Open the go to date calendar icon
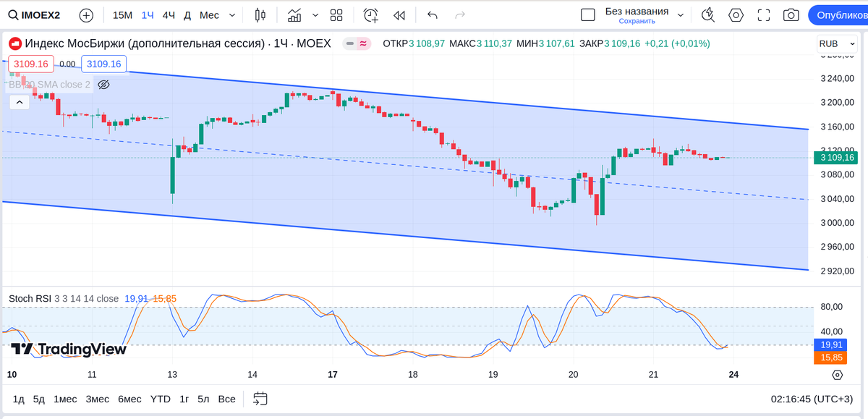The image size is (868, 419). (260, 399)
